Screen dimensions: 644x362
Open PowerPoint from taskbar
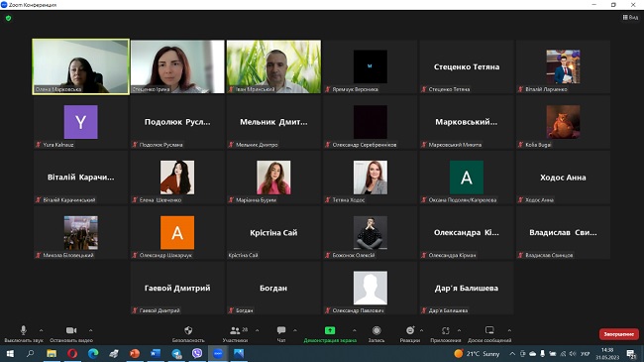tap(135, 353)
